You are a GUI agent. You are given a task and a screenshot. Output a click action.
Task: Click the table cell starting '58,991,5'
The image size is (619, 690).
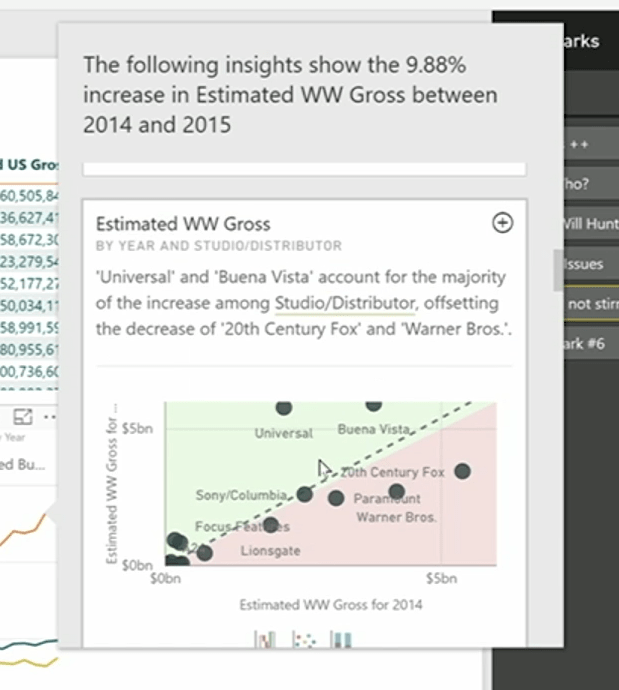(29, 328)
